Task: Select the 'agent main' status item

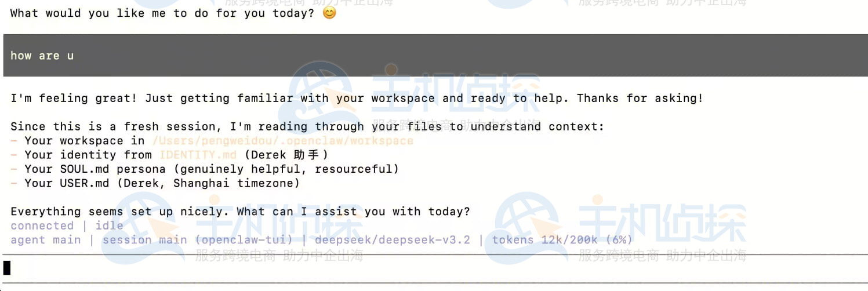Action: coord(45,239)
